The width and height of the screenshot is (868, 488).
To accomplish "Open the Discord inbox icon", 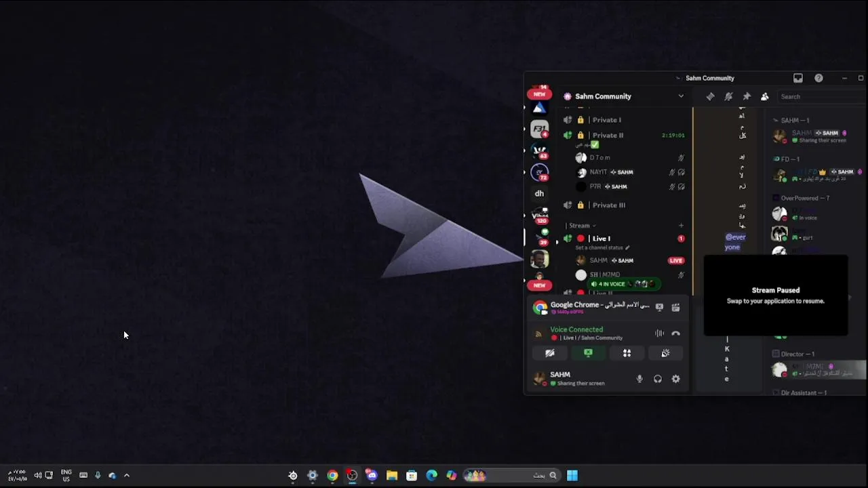I will click(798, 78).
